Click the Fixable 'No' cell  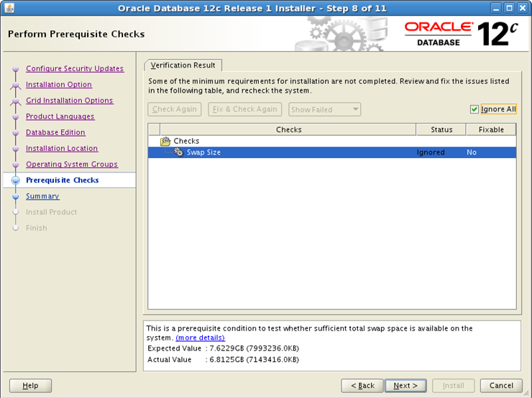coord(472,152)
